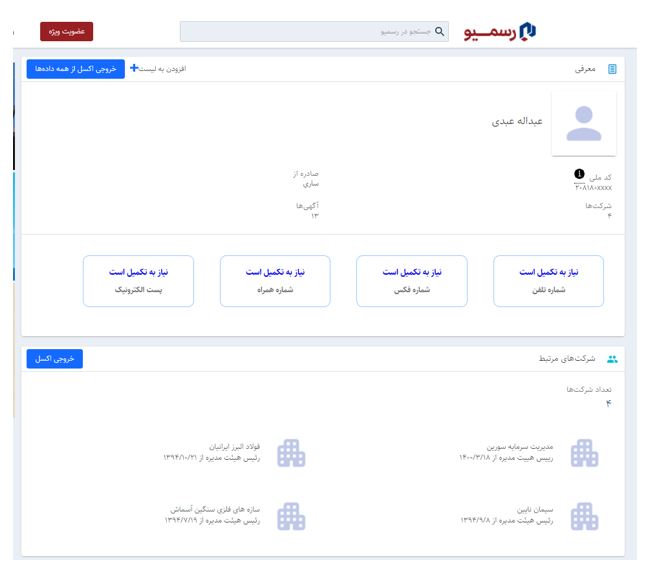
Task: Click the search magnifier icon
Action: [x=441, y=32]
